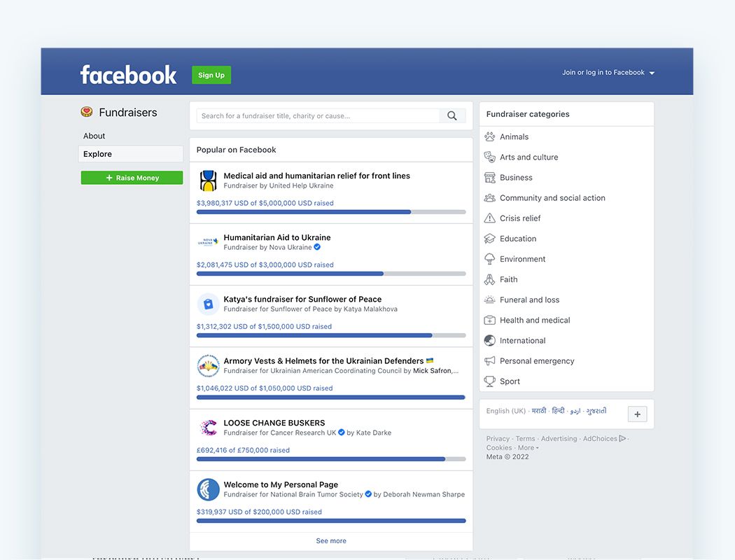Click the AdChoices triangle icon
This screenshot has height=560, width=735.
coord(622,439)
